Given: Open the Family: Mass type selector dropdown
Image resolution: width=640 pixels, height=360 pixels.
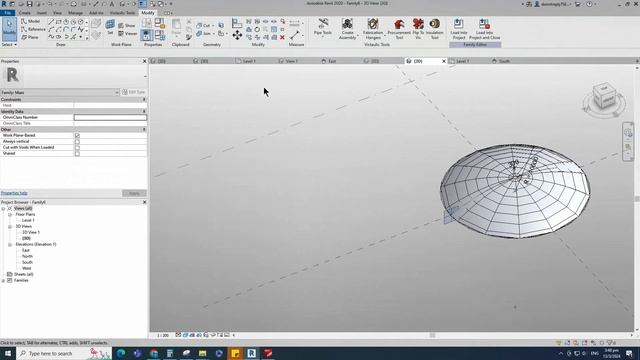Looking at the screenshot, I should [x=60, y=92].
